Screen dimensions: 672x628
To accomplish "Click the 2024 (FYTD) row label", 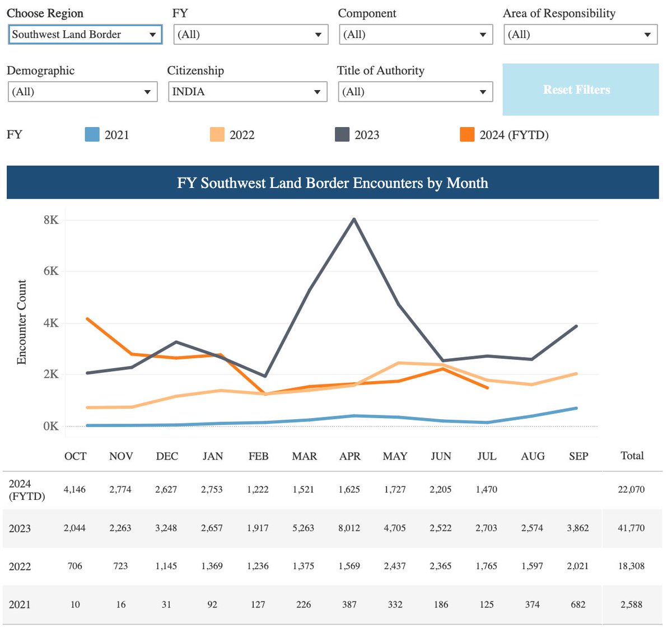I will click(x=27, y=490).
